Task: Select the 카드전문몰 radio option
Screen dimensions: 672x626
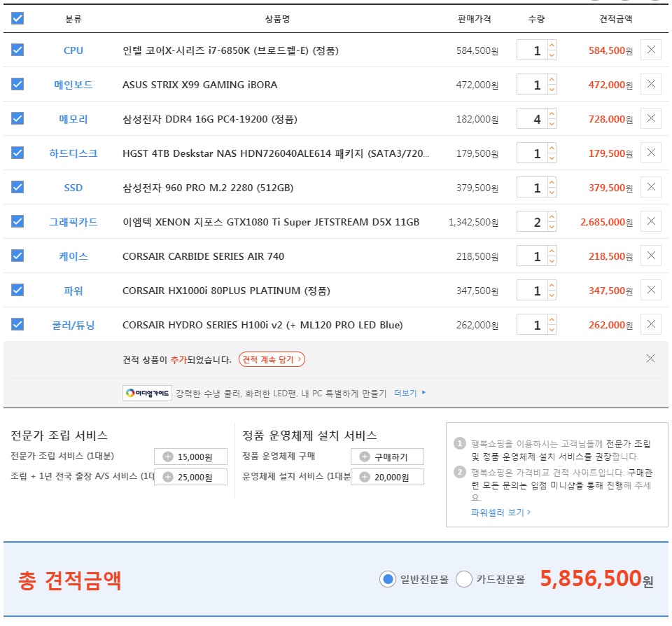Action: [x=463, y=580]
